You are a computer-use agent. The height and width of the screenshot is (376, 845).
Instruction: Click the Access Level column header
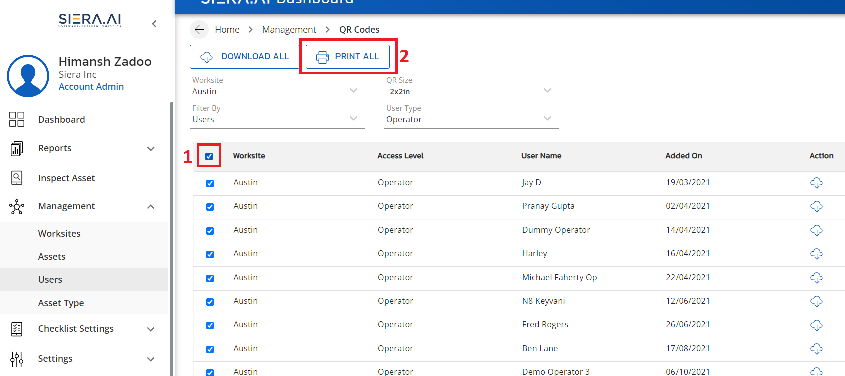point(400,156)
